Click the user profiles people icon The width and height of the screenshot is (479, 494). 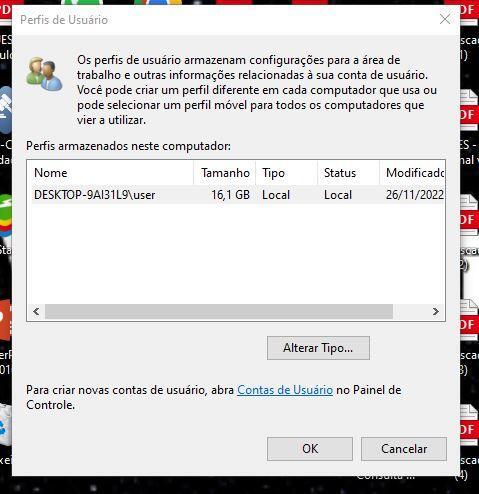(44, 74)
